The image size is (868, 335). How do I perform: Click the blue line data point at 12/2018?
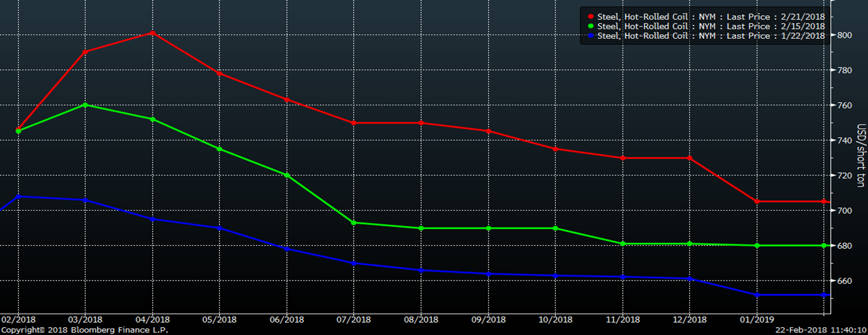pos(690,279)
